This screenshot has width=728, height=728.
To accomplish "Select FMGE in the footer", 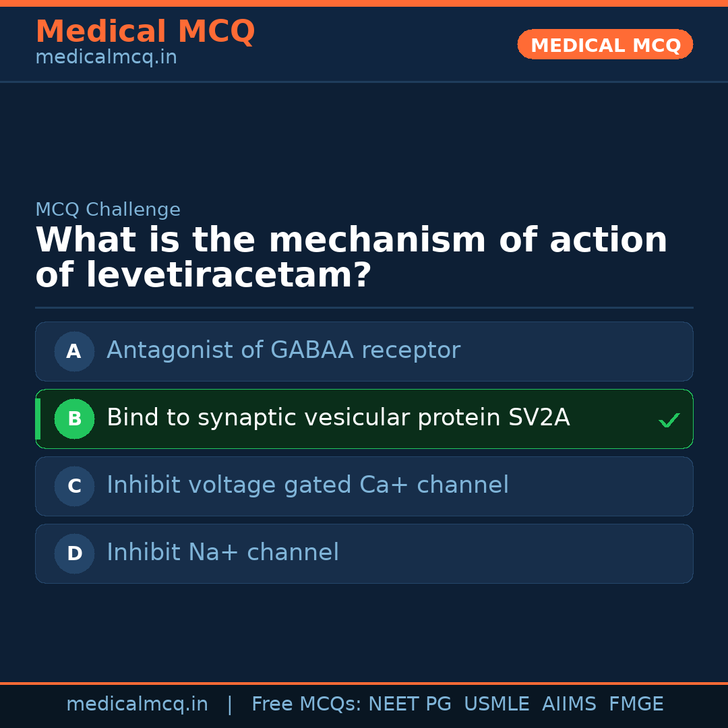I will coord(636,704).
